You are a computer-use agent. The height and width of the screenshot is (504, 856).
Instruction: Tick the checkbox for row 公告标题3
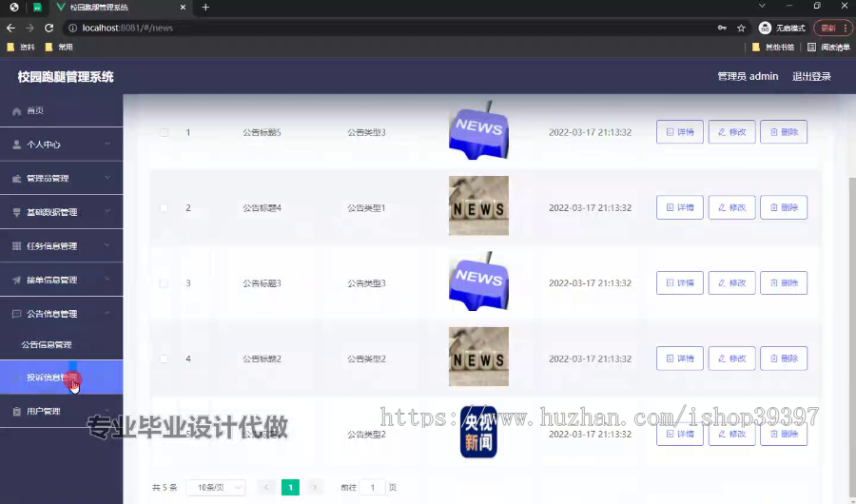click(164, 282)
